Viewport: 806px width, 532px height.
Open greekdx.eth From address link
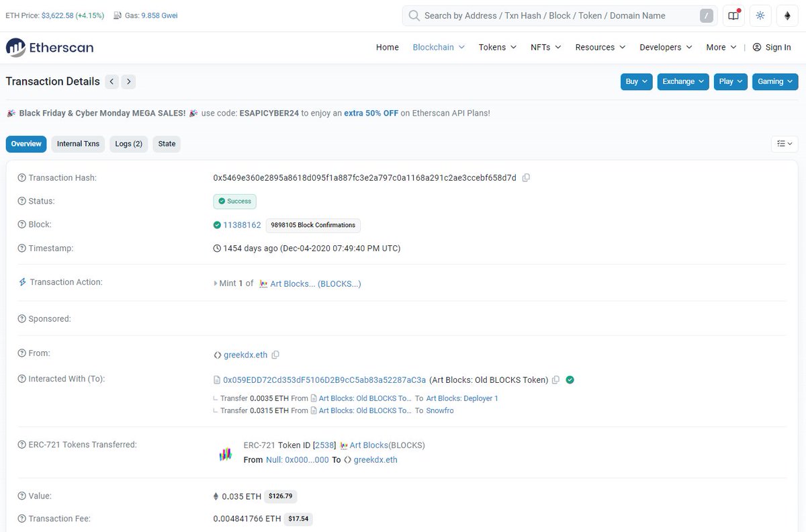coord(245,355)
